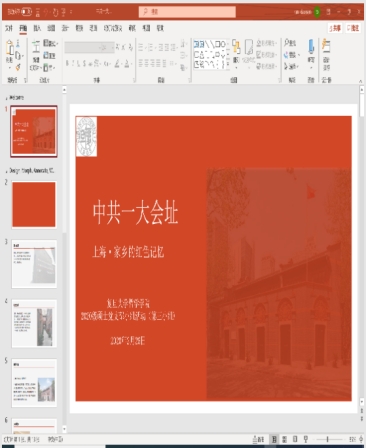The width and height of the screenshot is (366, 448).
Task: Switch to Slide Sorter view in the status bar
Action: point(284,439)
